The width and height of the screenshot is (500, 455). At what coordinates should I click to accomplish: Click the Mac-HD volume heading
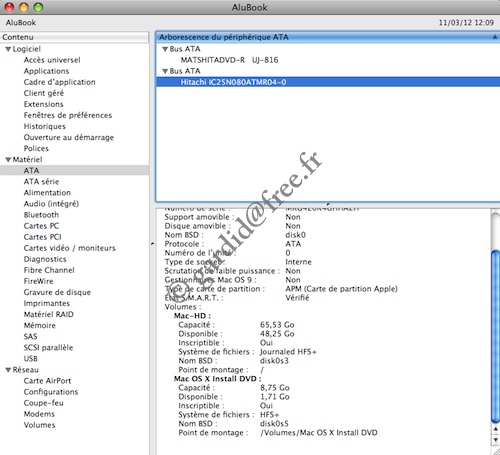192,316
